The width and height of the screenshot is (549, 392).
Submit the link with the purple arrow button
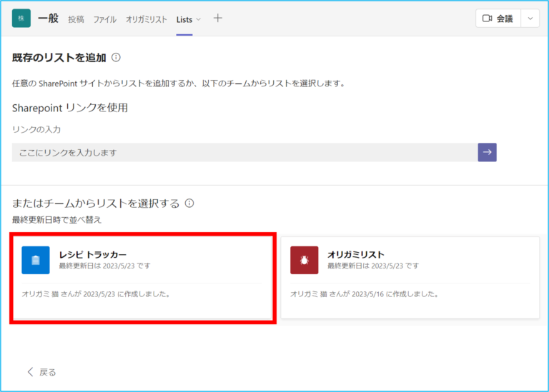pyautogui.click(x=487, y=152)
